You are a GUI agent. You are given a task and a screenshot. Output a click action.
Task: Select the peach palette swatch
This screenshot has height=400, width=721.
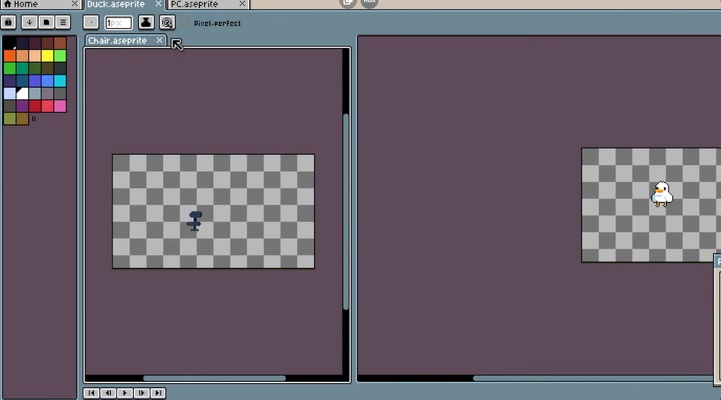pos(34,56)
